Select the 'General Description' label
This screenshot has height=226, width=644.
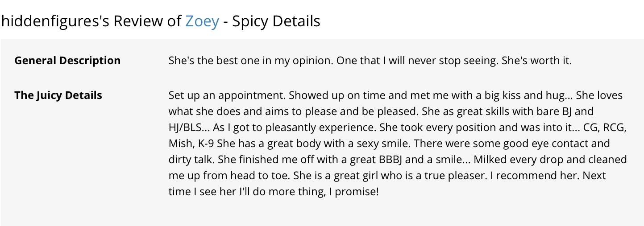pyautogui.click(x=67, y=61)
